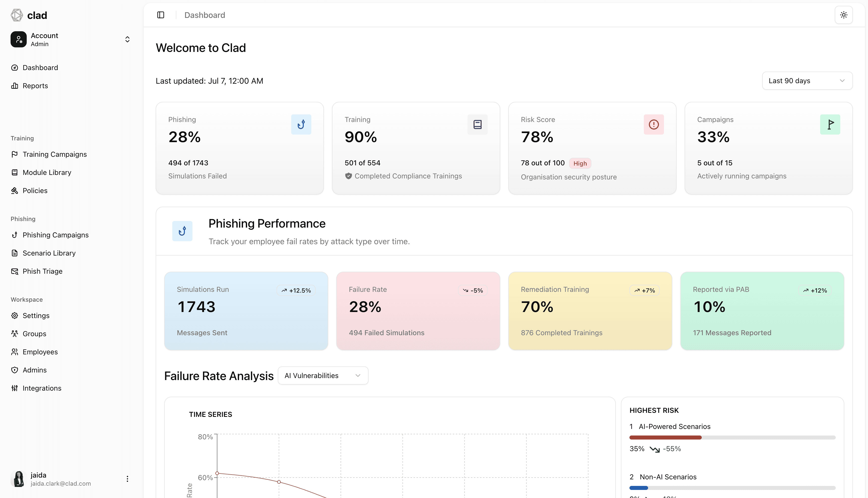Click the Phish Triage mail icon
The image size is (868, 498).
[14, 271]
